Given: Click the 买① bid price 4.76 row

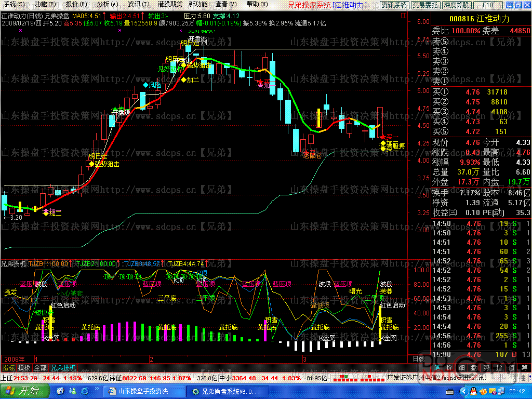Looking at the screenshot, I should [x=481, y=92].
